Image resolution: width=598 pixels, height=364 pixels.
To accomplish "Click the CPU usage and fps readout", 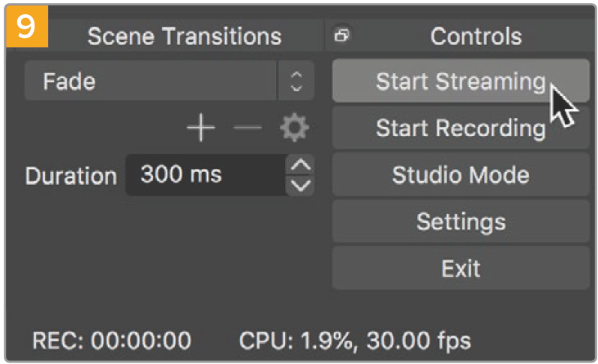I will (x=355, y=341).
